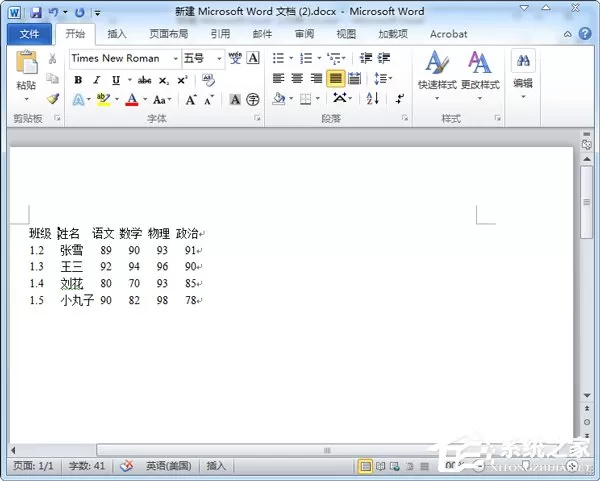Open the 快速样式 gallery button

[x=437, y=76]
